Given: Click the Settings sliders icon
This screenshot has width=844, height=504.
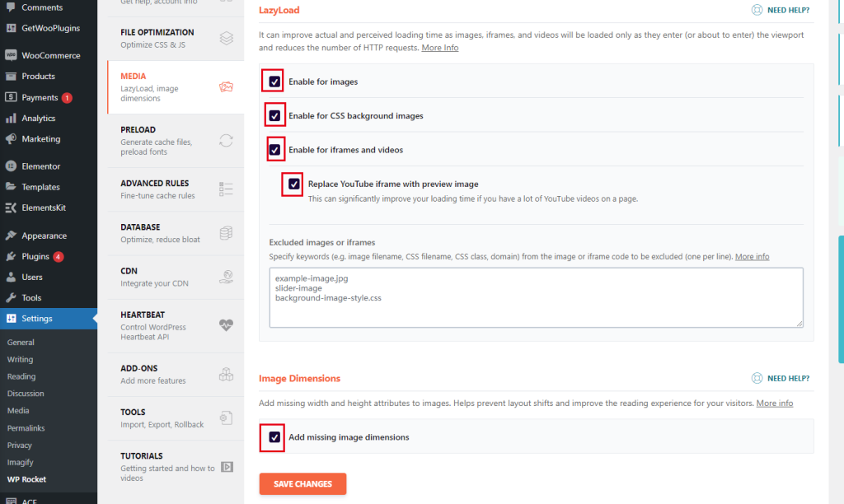Looking at the screenshot, I should click(11, 319).
